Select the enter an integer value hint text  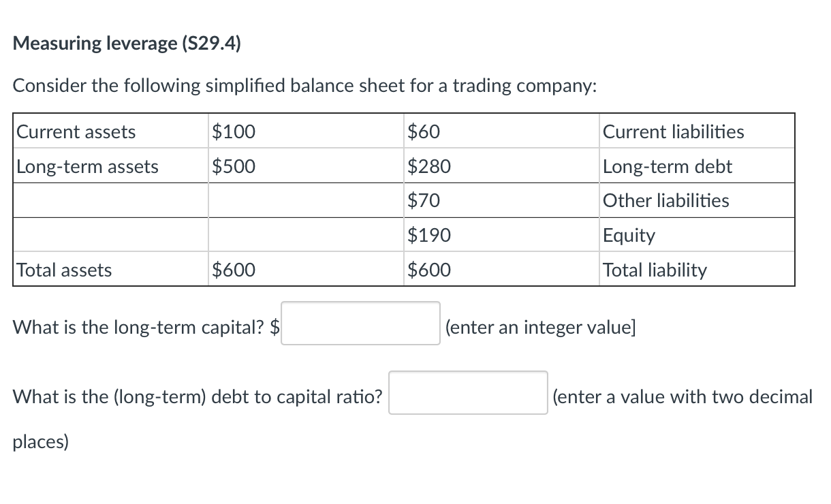tap(541, 327)
